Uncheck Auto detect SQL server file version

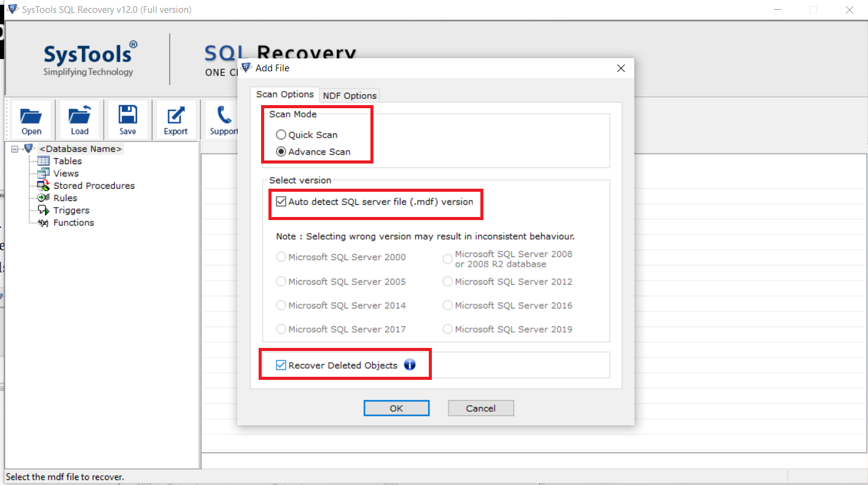pos(281,202)
